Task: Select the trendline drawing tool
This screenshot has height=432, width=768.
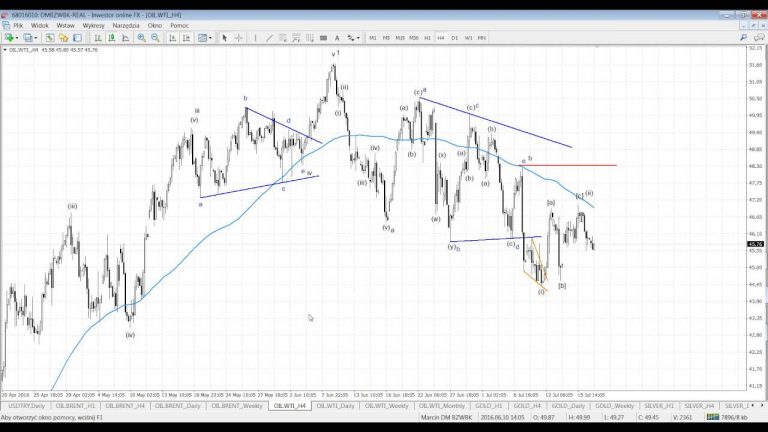Action: (x=269, y=38)
